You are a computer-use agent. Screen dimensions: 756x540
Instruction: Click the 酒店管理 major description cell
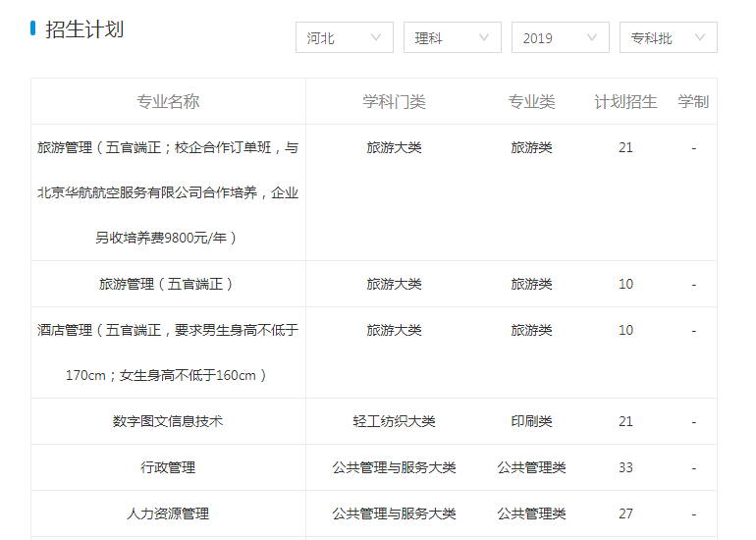pos(168,352)
